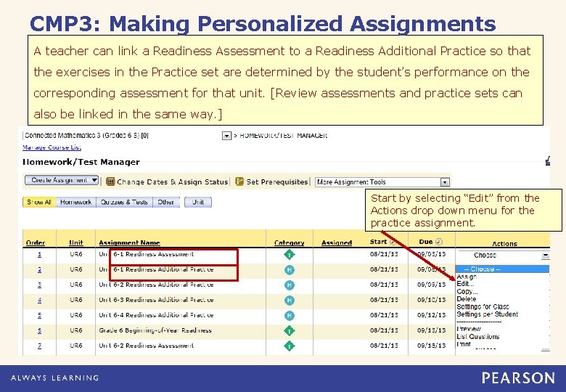
Task: Click Unit 6-2 Readiness Assessment name
Action: (146, 346)
